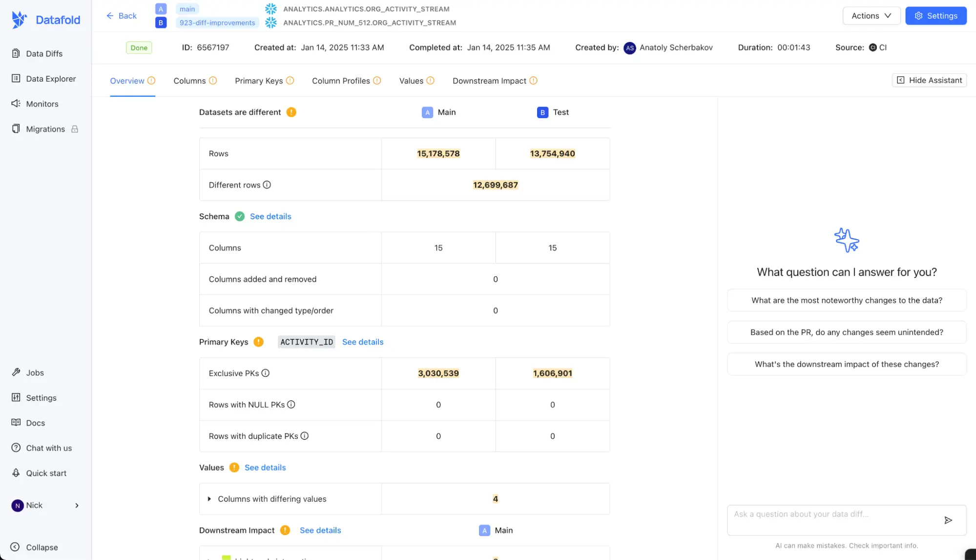Image resolution: width=976 pixels, height=560 pixels.
Task: Click the info icon beside Different rows
Action: point(267,185)
